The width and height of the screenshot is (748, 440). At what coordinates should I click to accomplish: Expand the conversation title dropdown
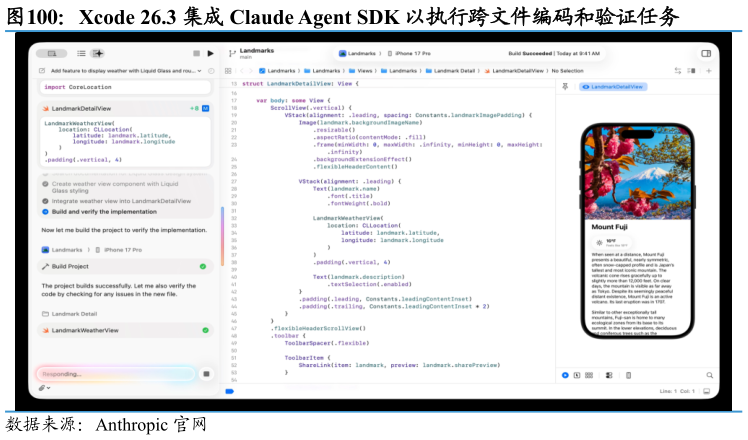[199, 71]
